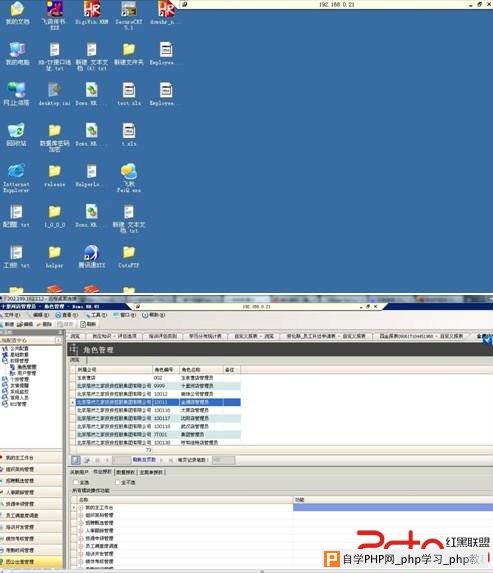This screenshot has height=573, width=493.
Task: Select the test.xls file icon
Action: click(129, 94)
